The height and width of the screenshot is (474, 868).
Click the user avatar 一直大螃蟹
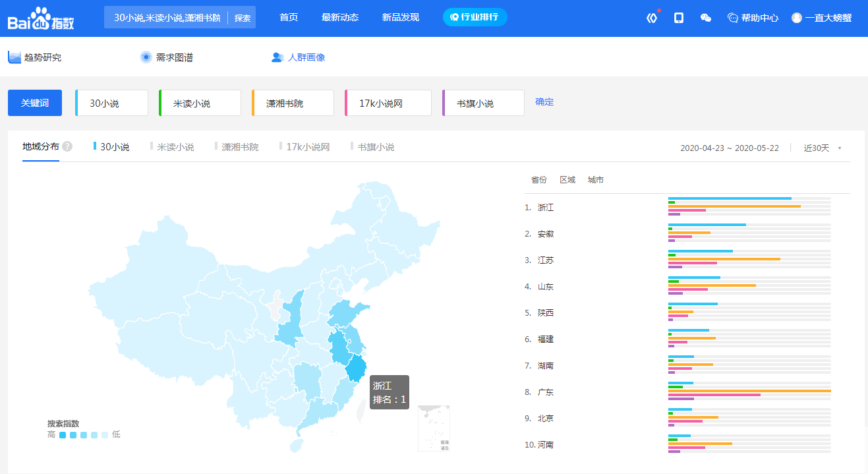click(821, 18)
